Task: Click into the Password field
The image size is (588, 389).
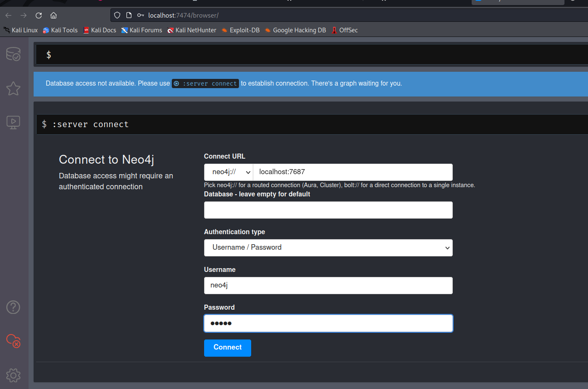Action: click(x=328, y=323)
